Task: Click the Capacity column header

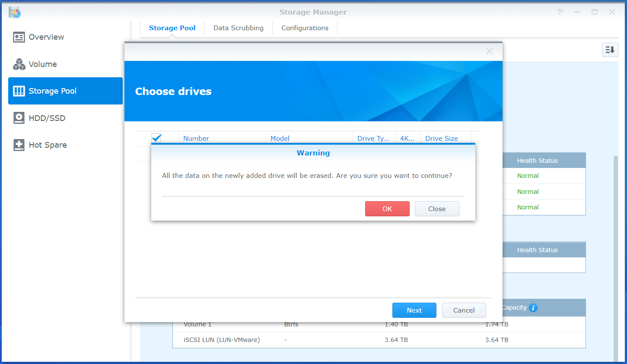Action: coord(514,308)
